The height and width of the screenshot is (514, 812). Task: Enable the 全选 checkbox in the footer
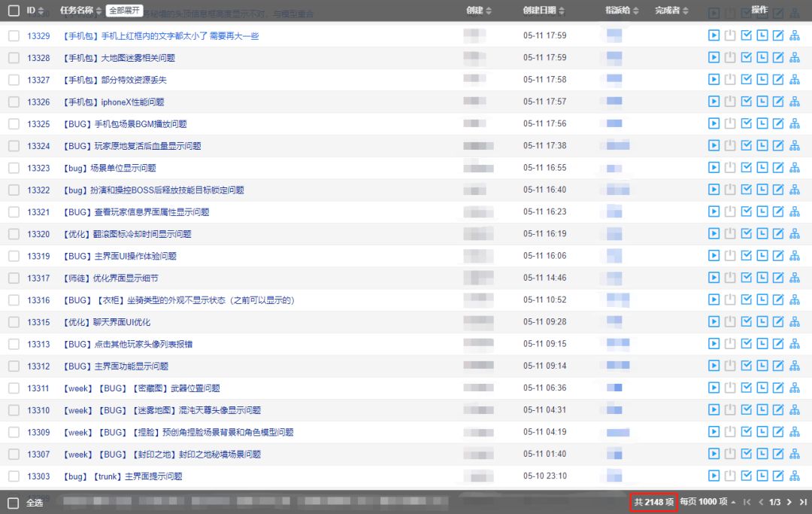click(14, 503)
